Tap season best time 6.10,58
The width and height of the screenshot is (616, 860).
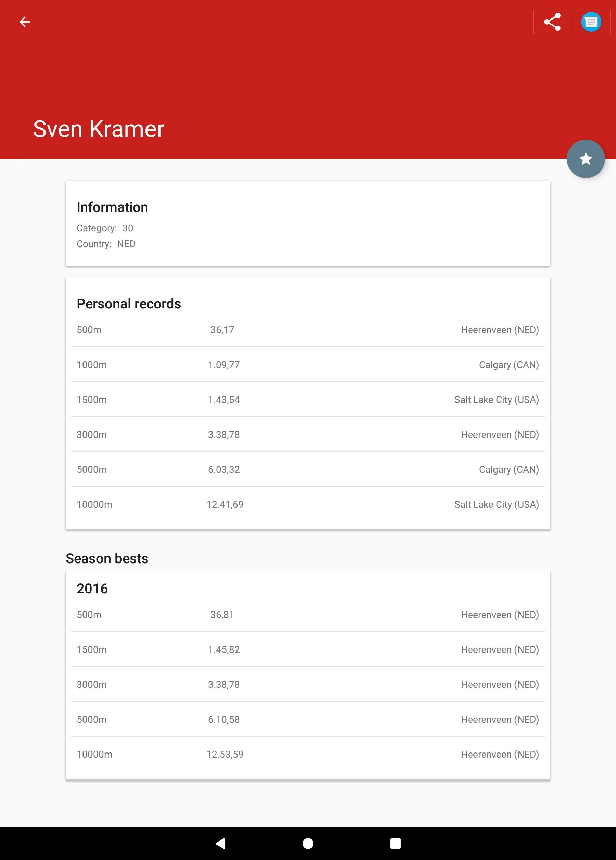coord(224,719)
